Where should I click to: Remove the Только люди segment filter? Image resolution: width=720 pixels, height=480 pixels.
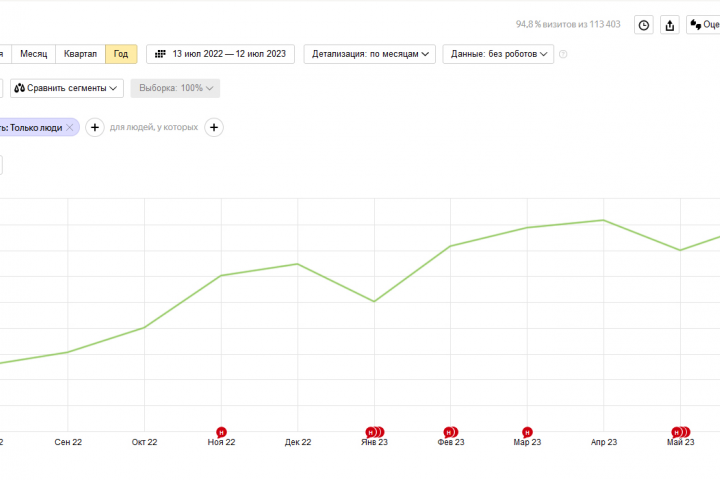tap(70, 128)
